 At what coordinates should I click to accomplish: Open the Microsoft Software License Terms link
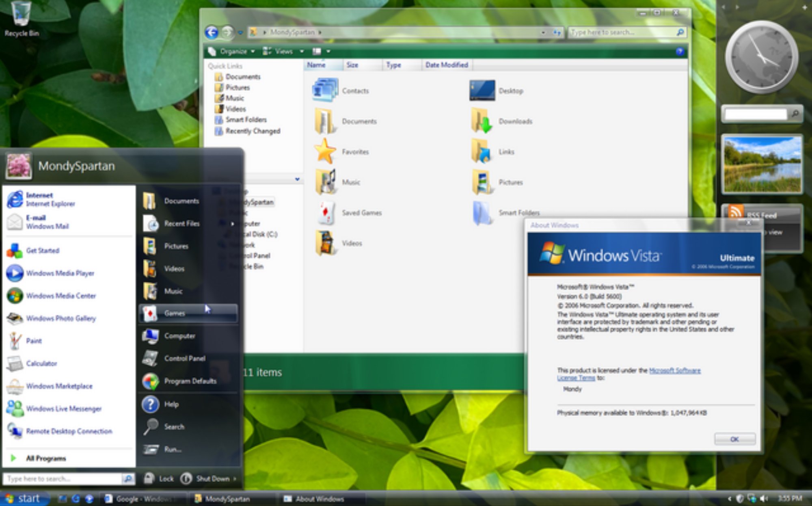coord(674,370)
